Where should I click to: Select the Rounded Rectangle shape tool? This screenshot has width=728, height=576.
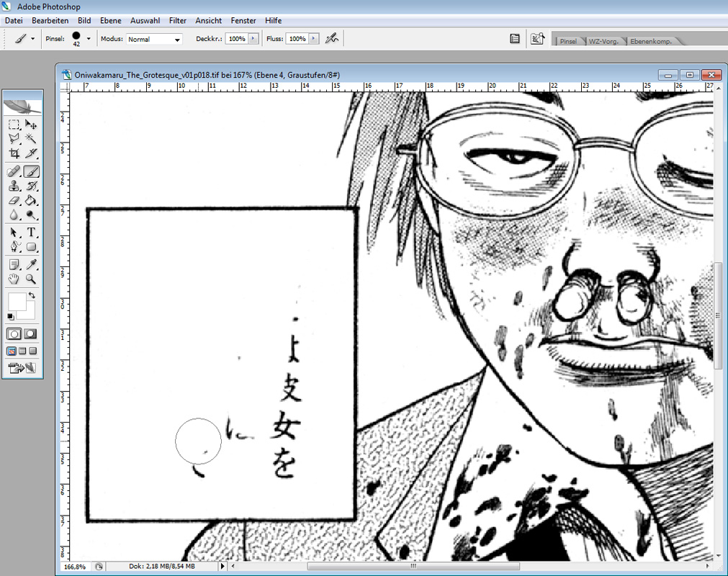pyautogui.click(x=31, y=247)
